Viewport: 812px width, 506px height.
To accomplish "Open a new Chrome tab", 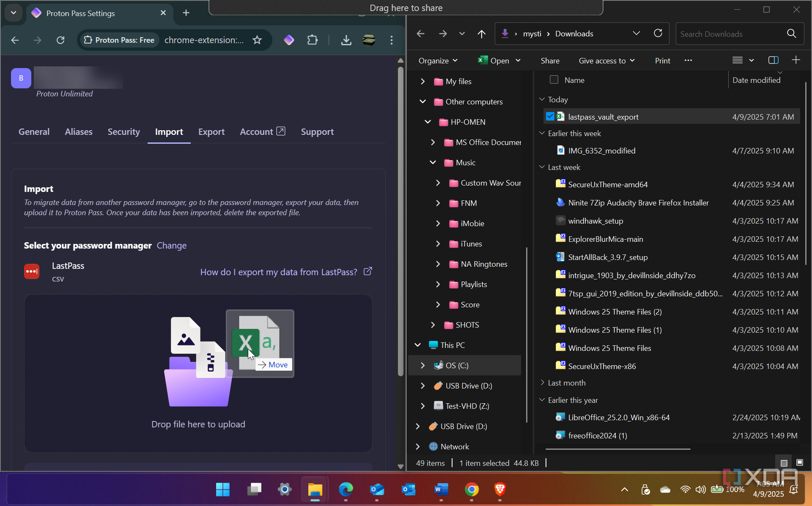I will tap(186, 13).
